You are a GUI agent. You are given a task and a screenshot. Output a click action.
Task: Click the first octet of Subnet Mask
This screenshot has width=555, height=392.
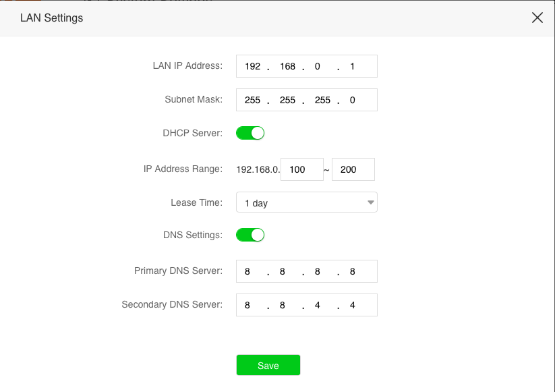point(253,100)
